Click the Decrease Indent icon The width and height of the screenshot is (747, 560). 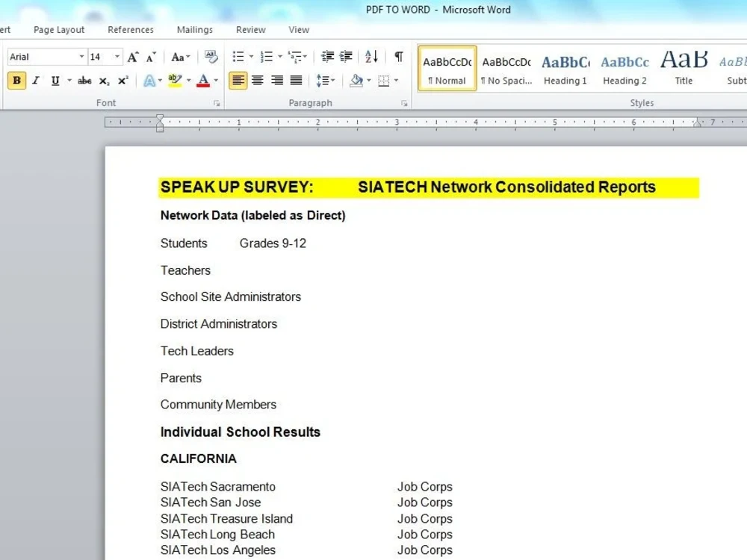click(327, 57)
